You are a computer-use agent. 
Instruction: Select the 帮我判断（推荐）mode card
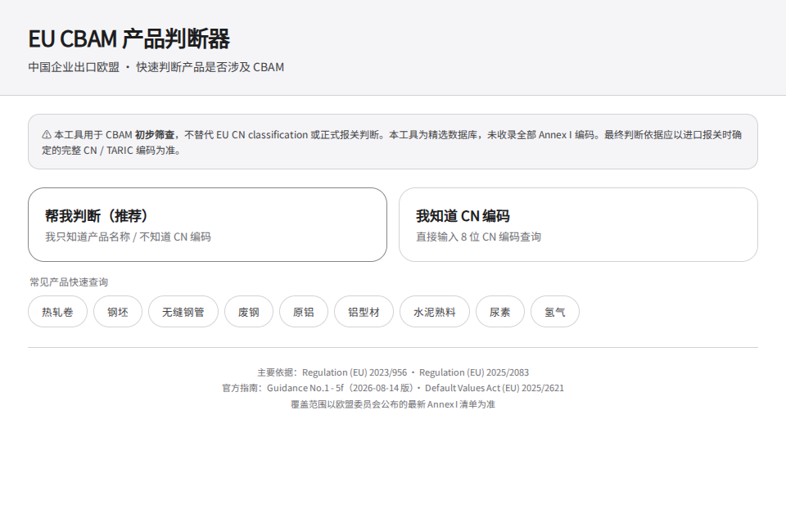(x=207, y=224)
